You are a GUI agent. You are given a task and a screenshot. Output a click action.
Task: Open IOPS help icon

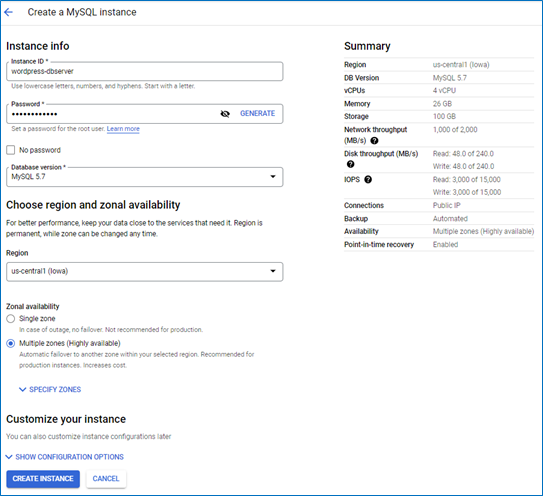click(x=368, y=179)
